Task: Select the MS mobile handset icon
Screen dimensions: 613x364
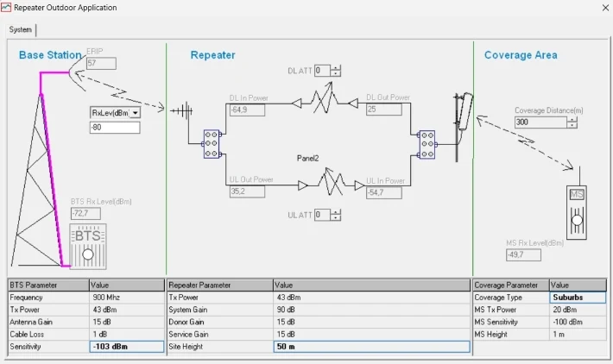Action: pyautogui.click(x=577, y=212)
